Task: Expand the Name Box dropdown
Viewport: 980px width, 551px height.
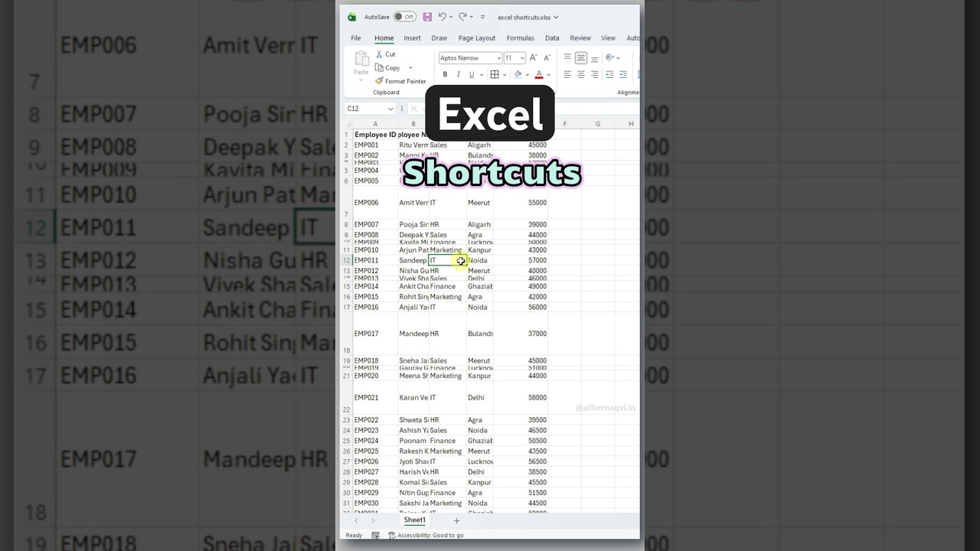Action: tap(390, 109)
